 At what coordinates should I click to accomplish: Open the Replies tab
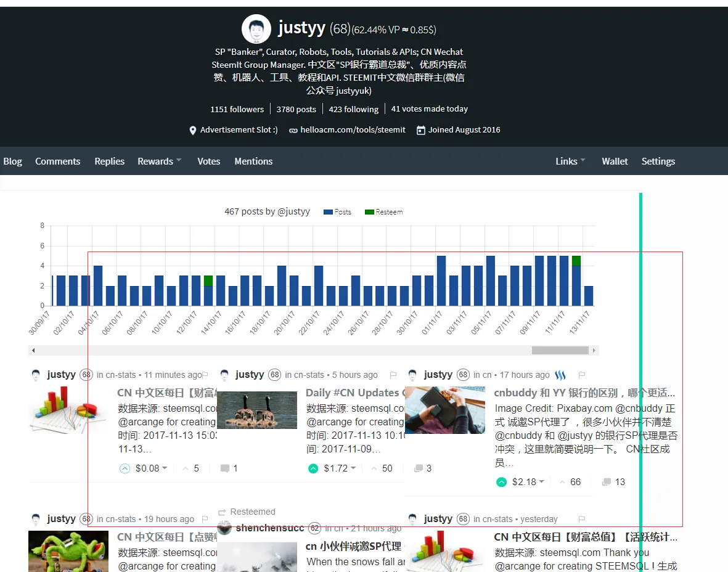tap(110, 161)
